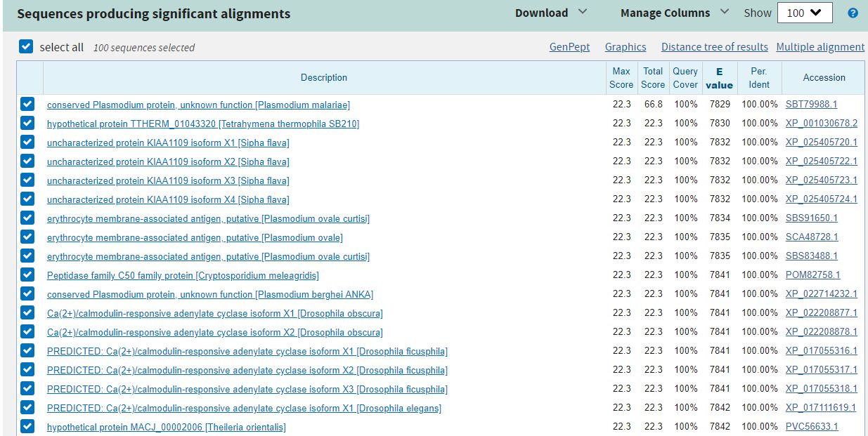Deselect the Cryptosporidium meleagridis row checkbox
The width and height of the screenshot is (868, 436).
27,275
